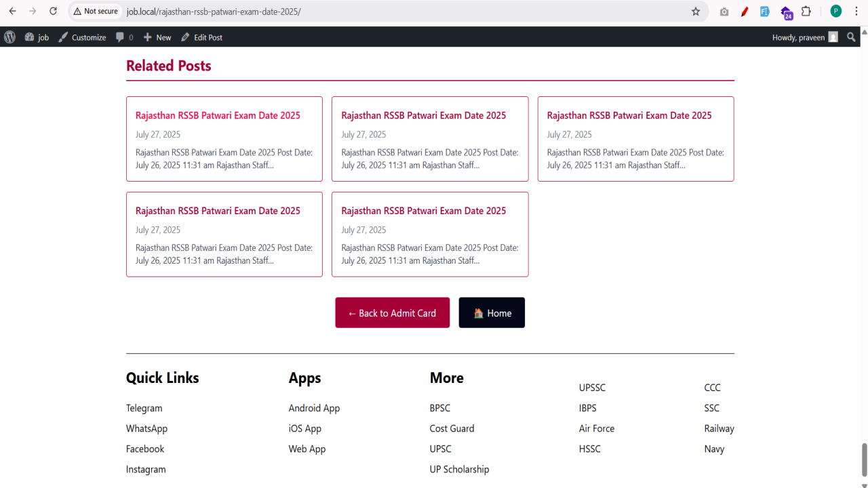Open the camera screenshot extension
This screenshot has height=488, width=868.
pos(724,12)
